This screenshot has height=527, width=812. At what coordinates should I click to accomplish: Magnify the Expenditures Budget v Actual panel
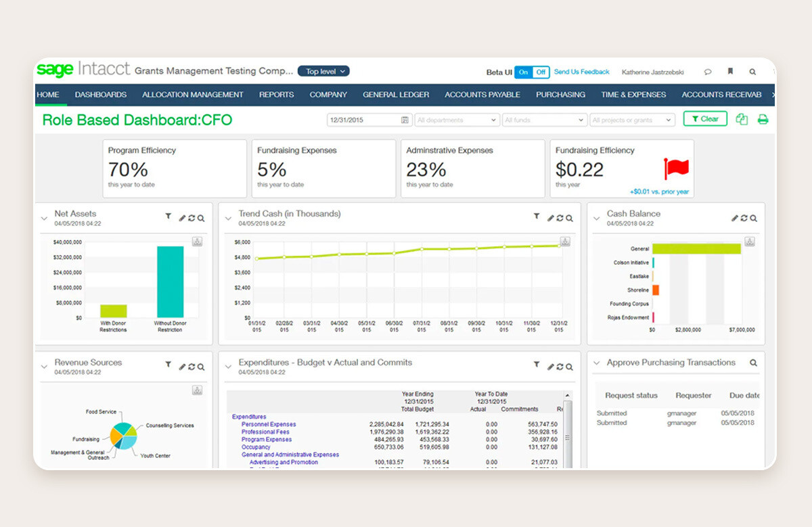pos(569,367)
